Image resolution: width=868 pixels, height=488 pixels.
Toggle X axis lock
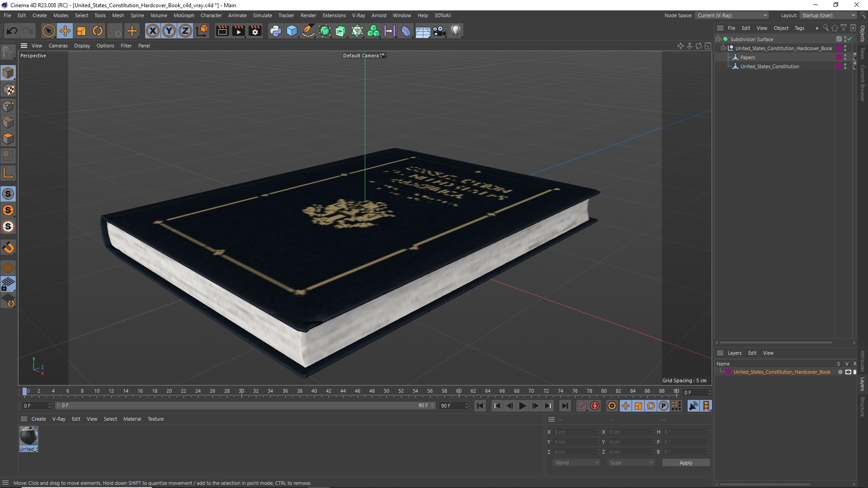click(153, 31)
